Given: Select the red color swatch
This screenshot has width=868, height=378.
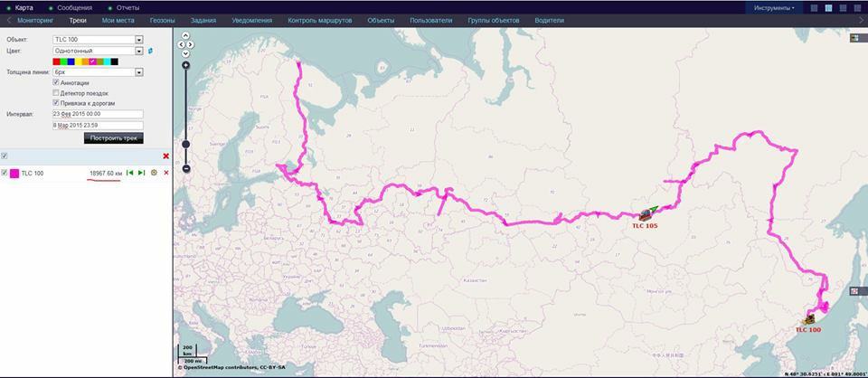Looking at the screenshot, I should tap(56, 61).
